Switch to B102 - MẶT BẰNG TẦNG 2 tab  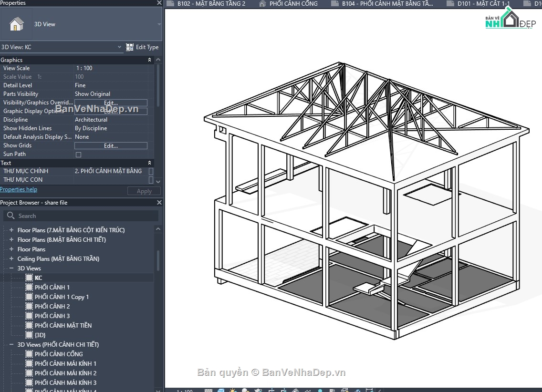click(206, 3)
